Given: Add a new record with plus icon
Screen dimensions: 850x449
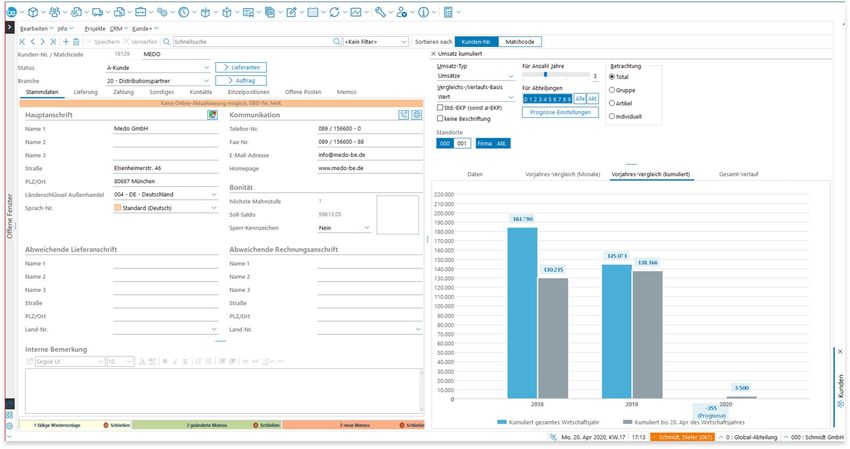Looking at the screenshot, I should tap(66, 42).
